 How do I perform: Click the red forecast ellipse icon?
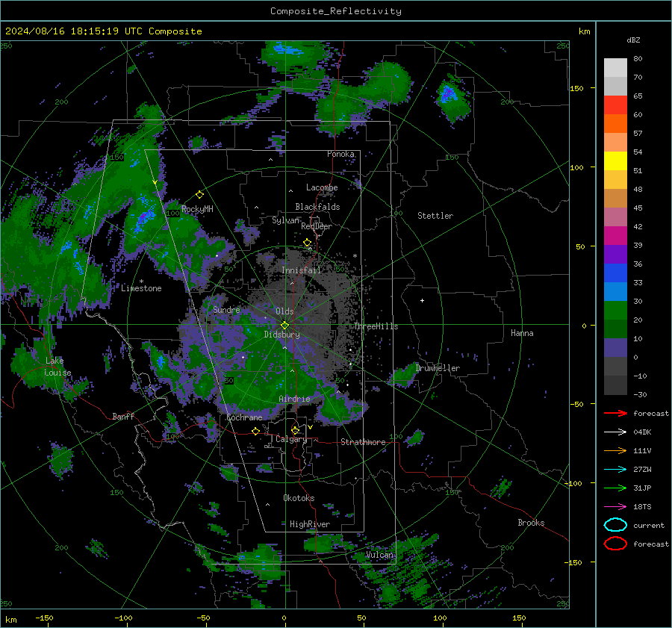point(615,544)
